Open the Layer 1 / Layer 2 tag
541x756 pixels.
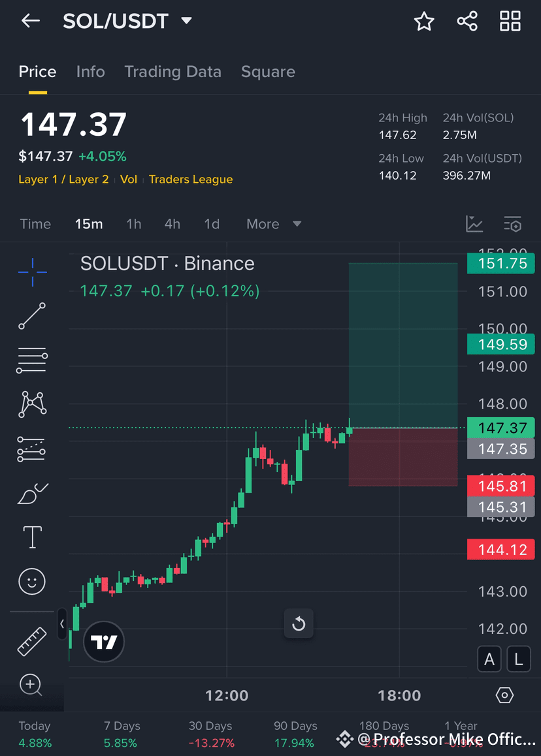63,180
